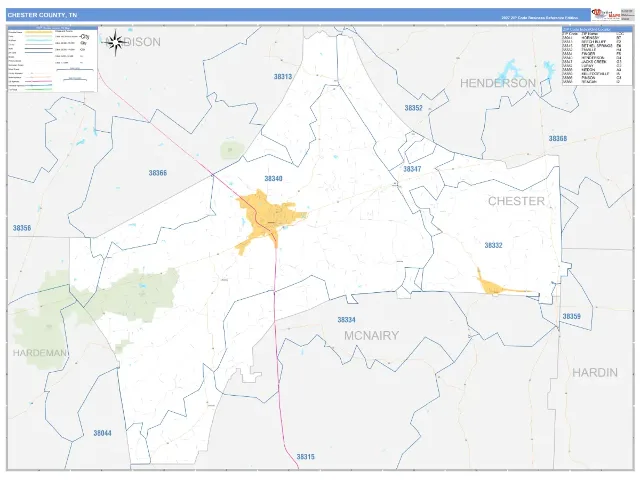Click the HARDEMAN county label

(40, 353)
